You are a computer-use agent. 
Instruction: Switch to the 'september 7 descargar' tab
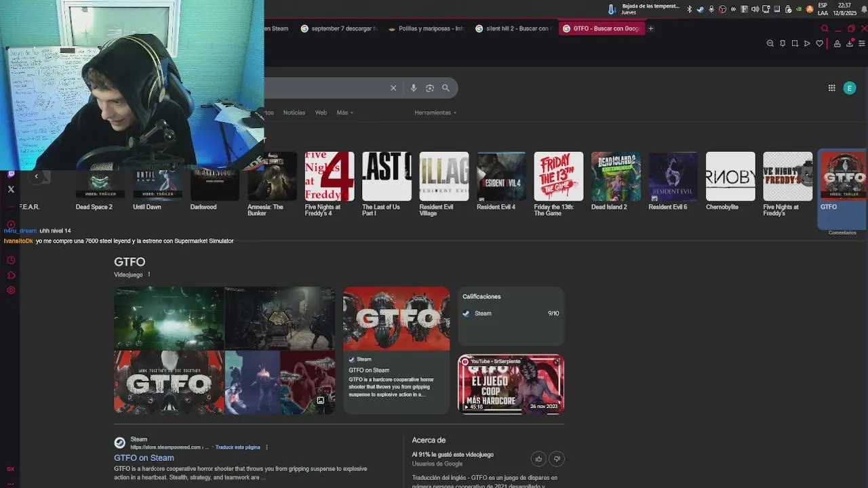(x=339, y=28)
